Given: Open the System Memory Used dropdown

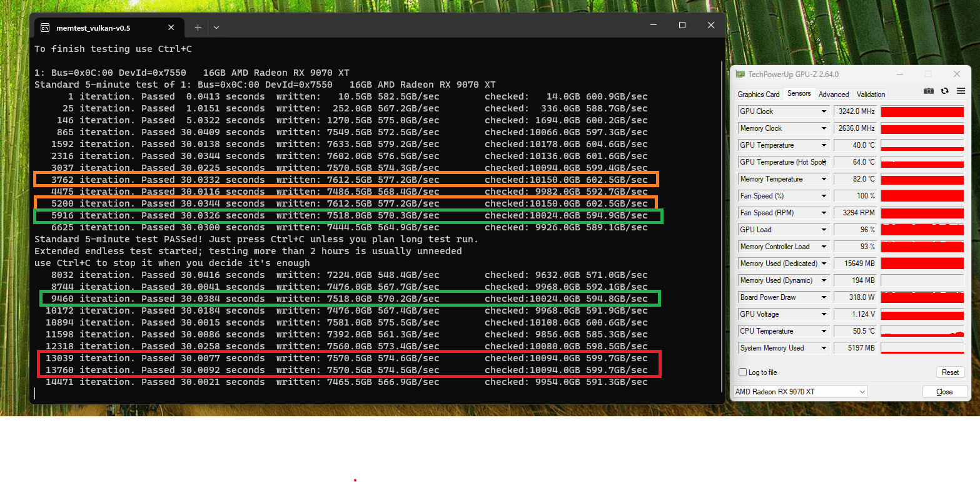Looking at the screenshot, I should coord(824,348).
